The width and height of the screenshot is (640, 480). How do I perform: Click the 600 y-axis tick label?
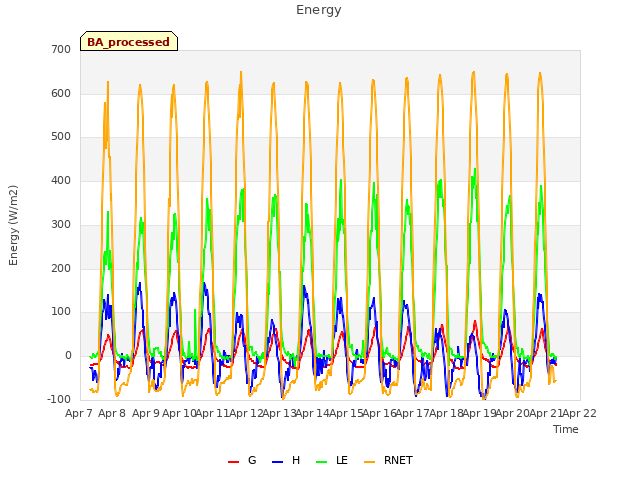[61, 93]
